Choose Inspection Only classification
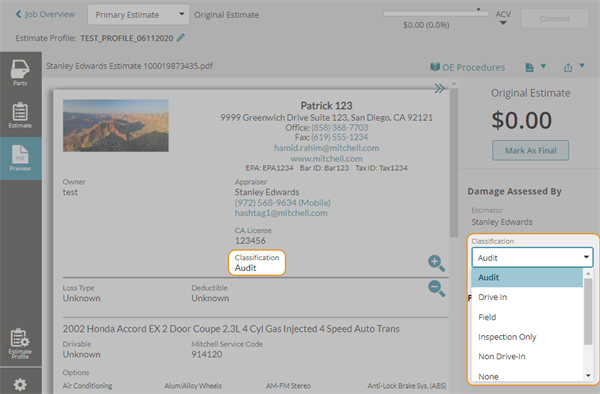600x394 pixels. click(x=527, y=337)
